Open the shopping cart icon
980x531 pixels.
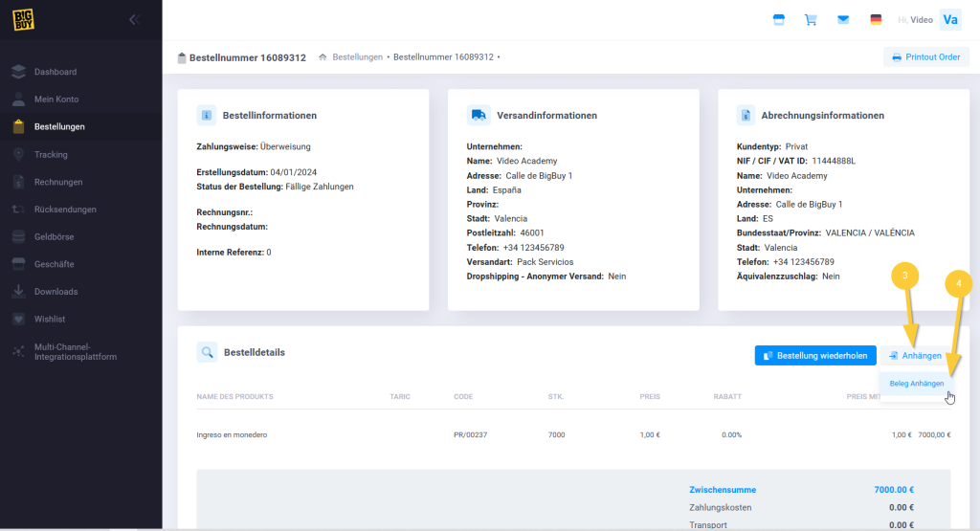[x=811, y=20]
